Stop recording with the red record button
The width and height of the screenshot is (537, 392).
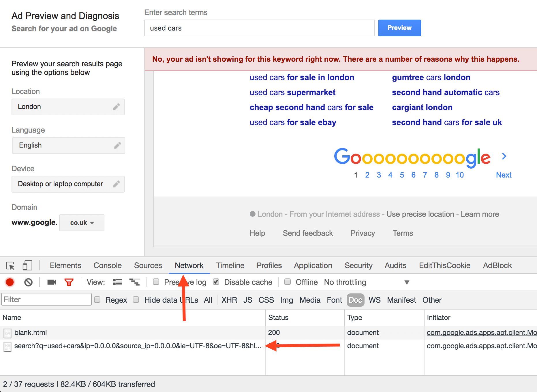click(10, 282)
